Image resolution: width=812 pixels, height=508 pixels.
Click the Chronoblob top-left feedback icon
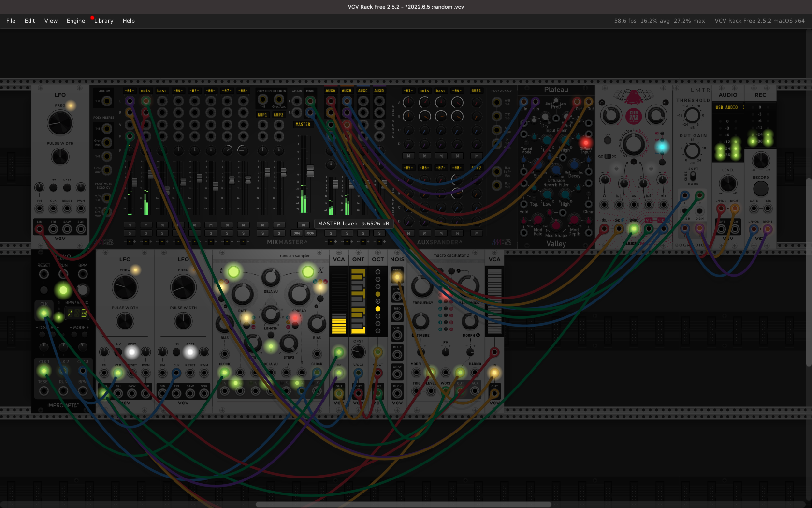(x=602, y=103)
